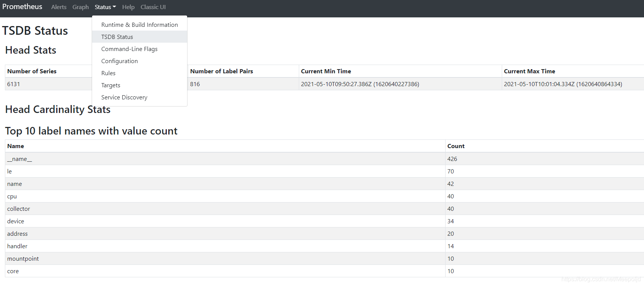Go to the Alerts page

click(59, 7)
